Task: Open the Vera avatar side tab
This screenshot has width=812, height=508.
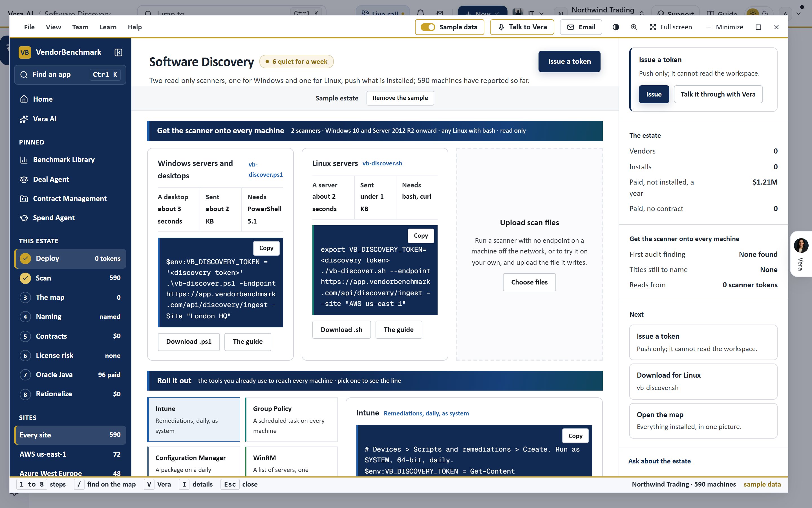Action: pyautogui.click(x=801, y=254)
